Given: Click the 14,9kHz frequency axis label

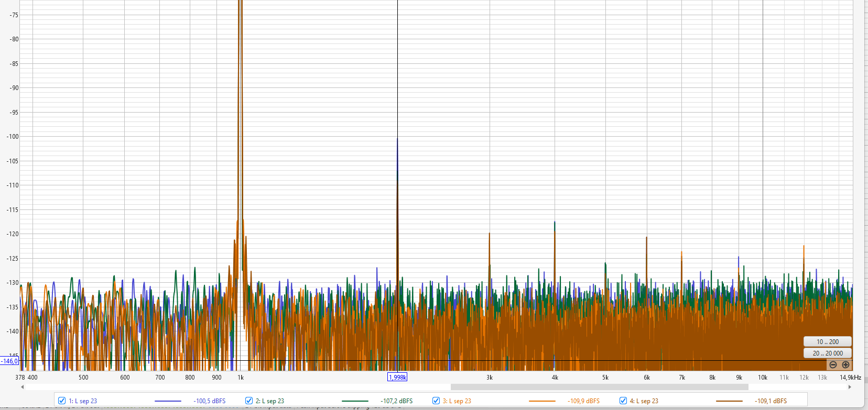Looking at the screenshot, I should 850,377.
